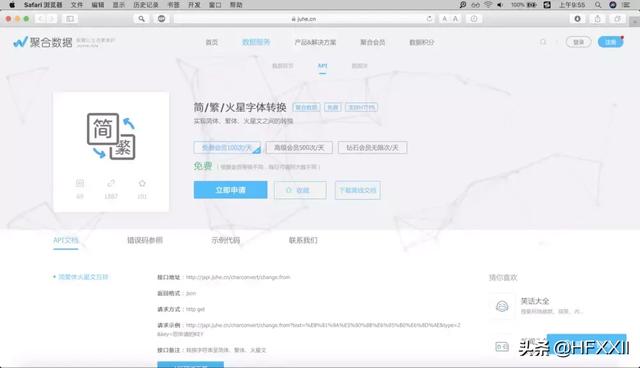Open the Safari浏览器 menu
640x368 pixels.
coord(43,5)
